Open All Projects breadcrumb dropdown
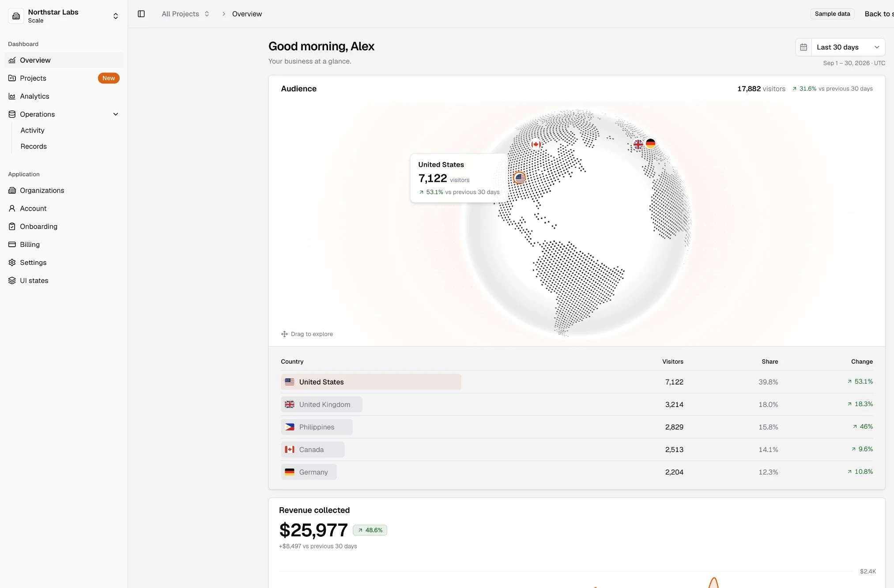Viewport: 894px width, 588px height. click(185, 14)
